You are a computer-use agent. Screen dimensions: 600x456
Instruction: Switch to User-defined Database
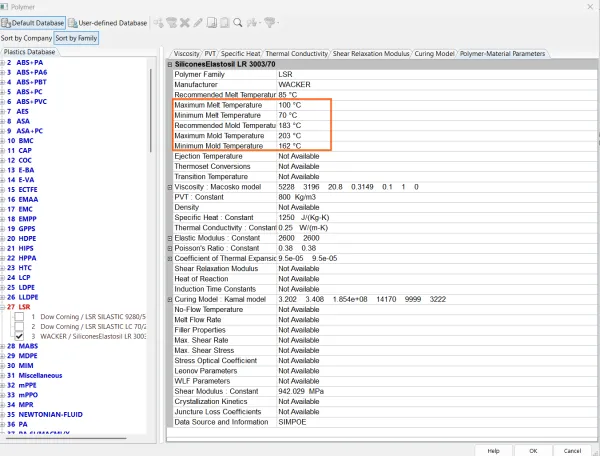click(108, 23)
